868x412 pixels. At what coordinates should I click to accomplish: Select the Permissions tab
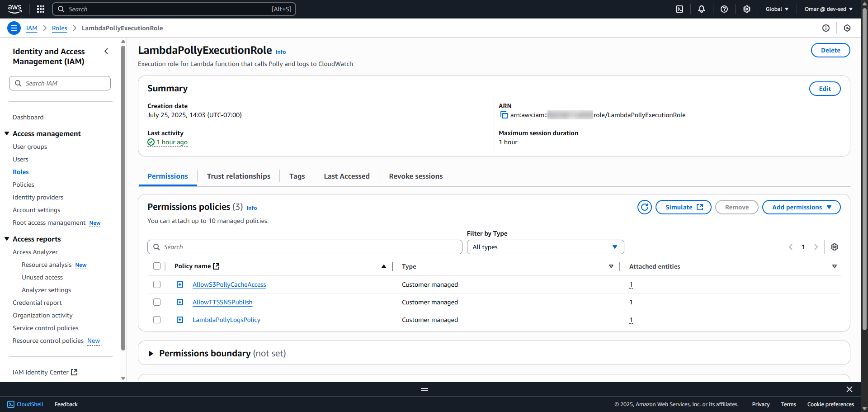(x=168, y=176)
